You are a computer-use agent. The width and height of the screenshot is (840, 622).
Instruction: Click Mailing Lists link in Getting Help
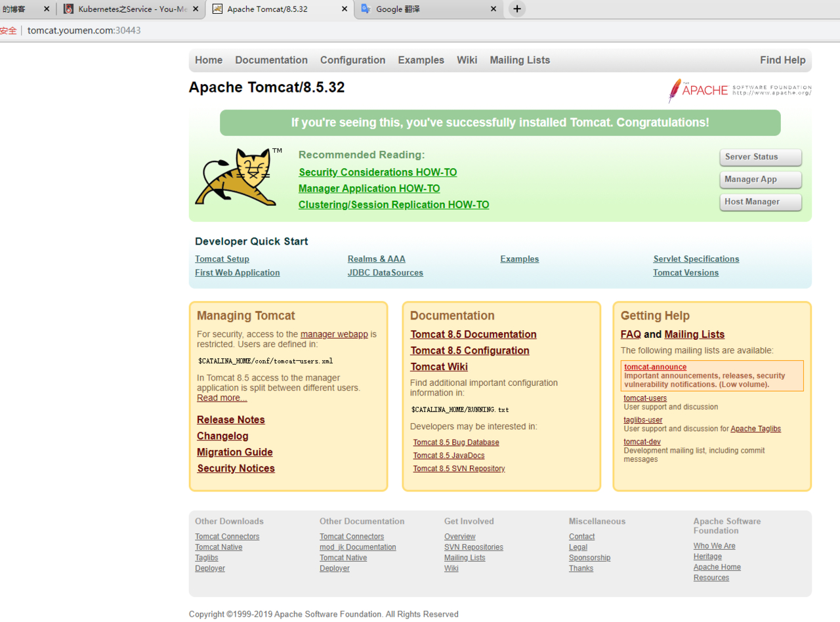click(x=694, y=335)
